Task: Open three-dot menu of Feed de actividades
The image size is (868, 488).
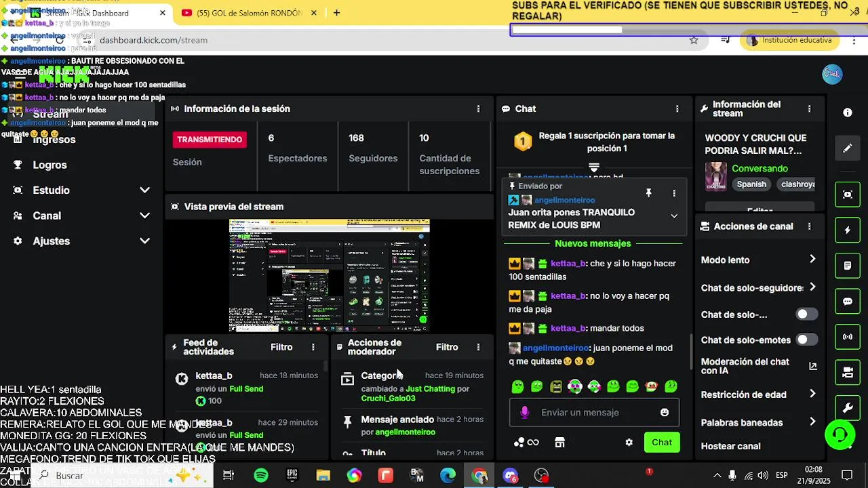Action: point(313,347)
